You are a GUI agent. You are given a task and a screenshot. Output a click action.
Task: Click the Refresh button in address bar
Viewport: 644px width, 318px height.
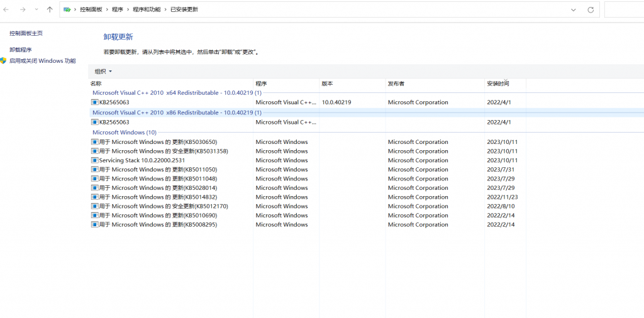coord(590,10)
